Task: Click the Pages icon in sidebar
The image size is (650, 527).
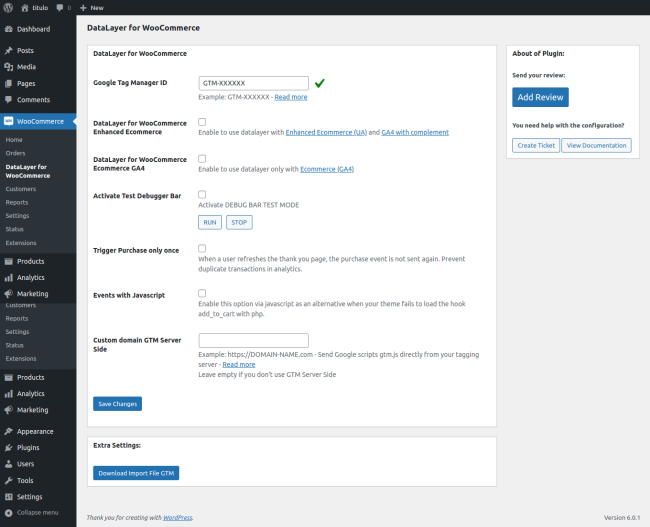Action: pyautogui.click(x=9, y=83)
